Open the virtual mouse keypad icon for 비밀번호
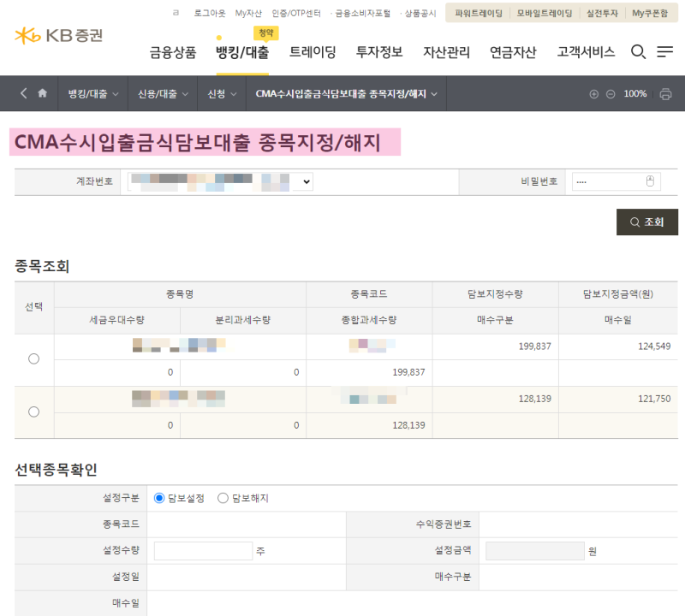 tap(649, 181)
